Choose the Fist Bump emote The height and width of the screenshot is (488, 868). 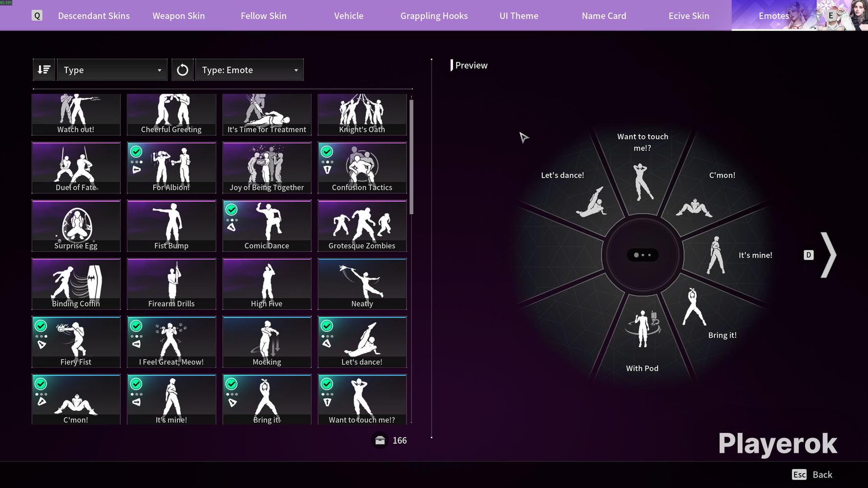pyautogui.click(x=171, y=226)
